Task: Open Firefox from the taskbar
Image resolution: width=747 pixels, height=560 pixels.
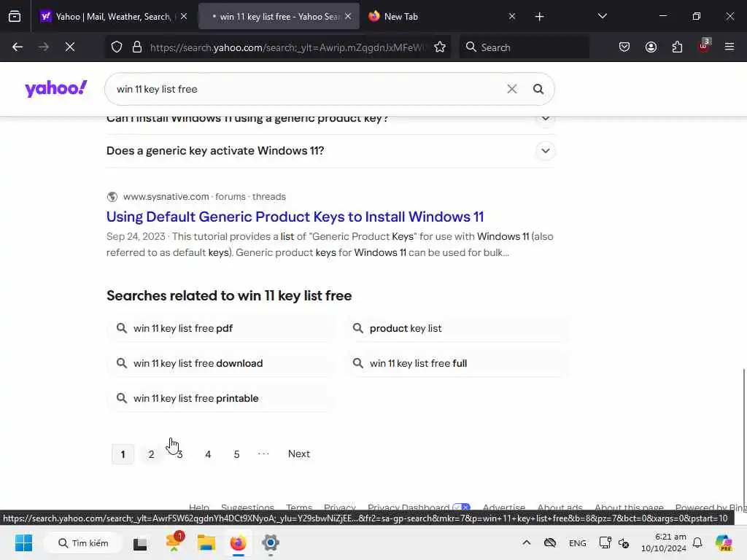Action: pyautogui.click(x=239, y=542)
